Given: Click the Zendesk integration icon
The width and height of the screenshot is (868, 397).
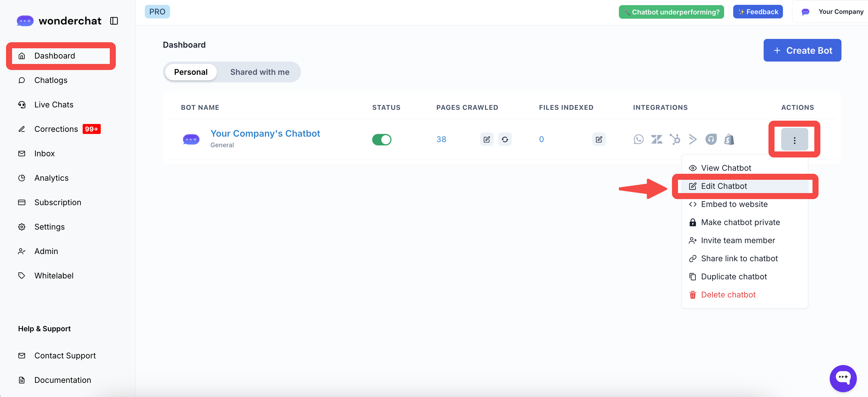Looking at the screenshot, I should (656, 139).
